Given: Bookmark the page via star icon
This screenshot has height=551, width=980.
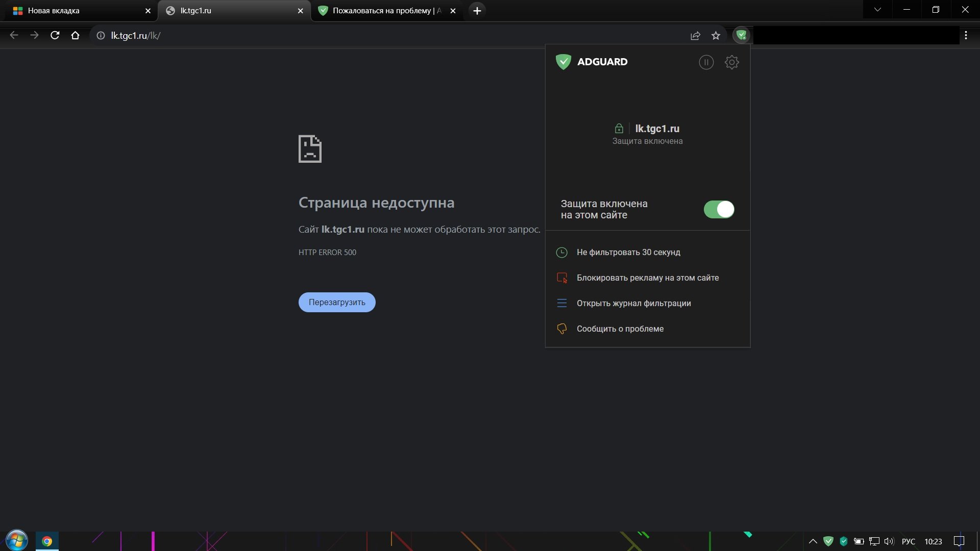Looking at the screenshot, I should (x=716, y=35).
